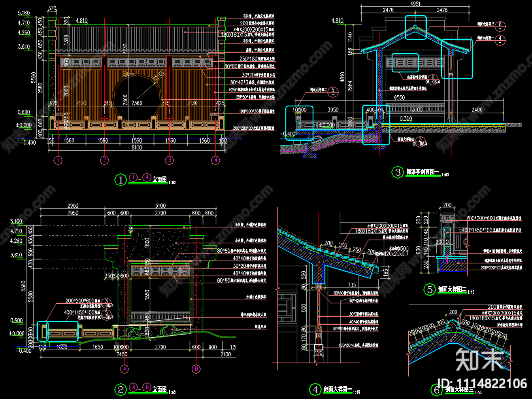The height and width of the screenshot is (399, 532).
Task: Click the cyan detail box around the lattice panel
Action: click(x=405, y=63)
